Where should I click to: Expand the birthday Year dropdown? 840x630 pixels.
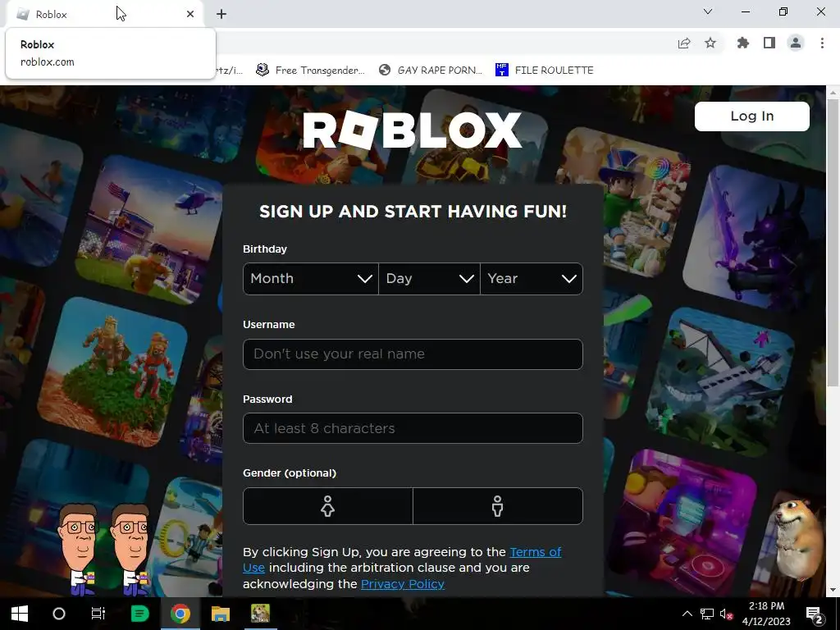(532, 279)
